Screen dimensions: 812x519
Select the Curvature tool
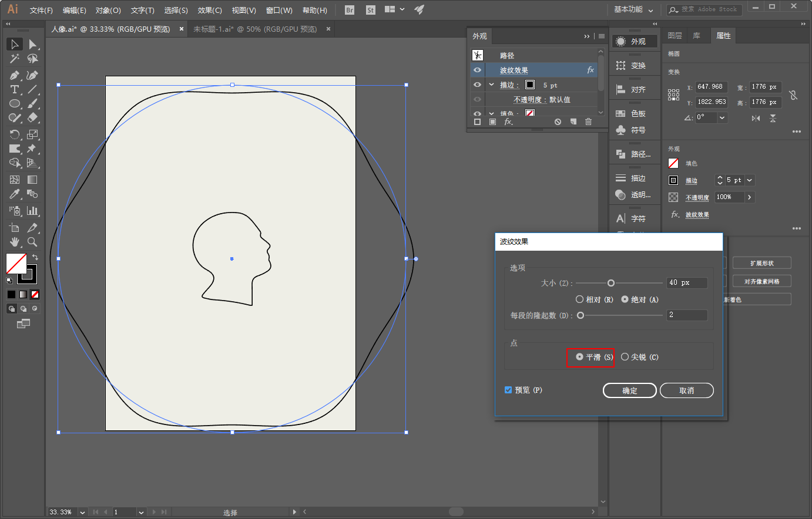pyautogui.click(x=32, y=75)
